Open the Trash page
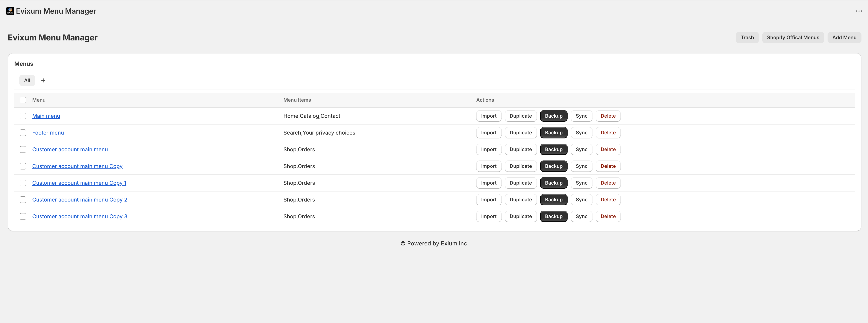The height and width of the screenshot is (323, 868). (x=747, y=37)
